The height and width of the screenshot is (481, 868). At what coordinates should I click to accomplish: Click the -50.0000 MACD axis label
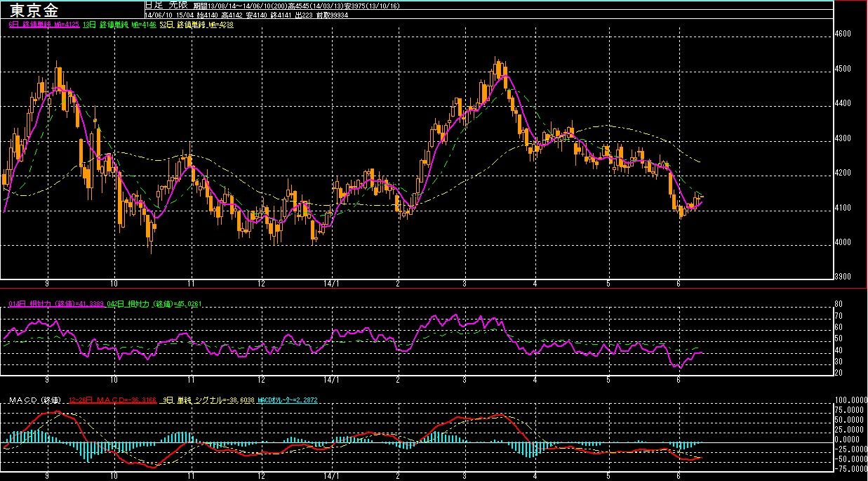click(850, 459)
